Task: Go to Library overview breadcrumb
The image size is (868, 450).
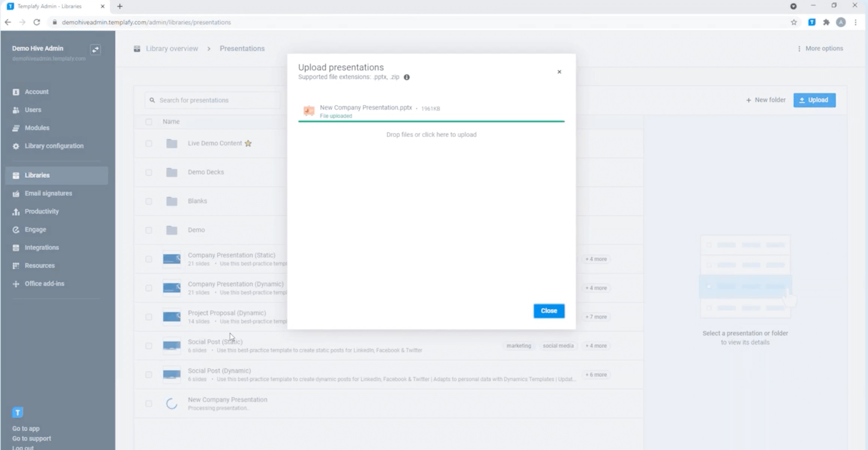Action: (172, 49)
